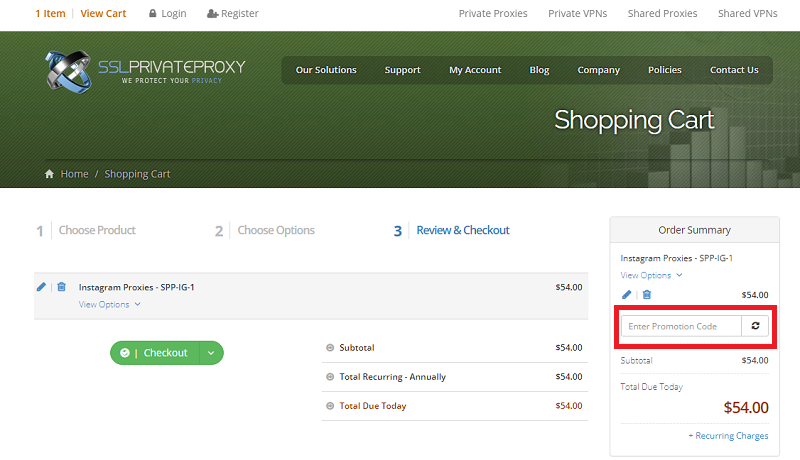Open the Login link

[173, 13]
